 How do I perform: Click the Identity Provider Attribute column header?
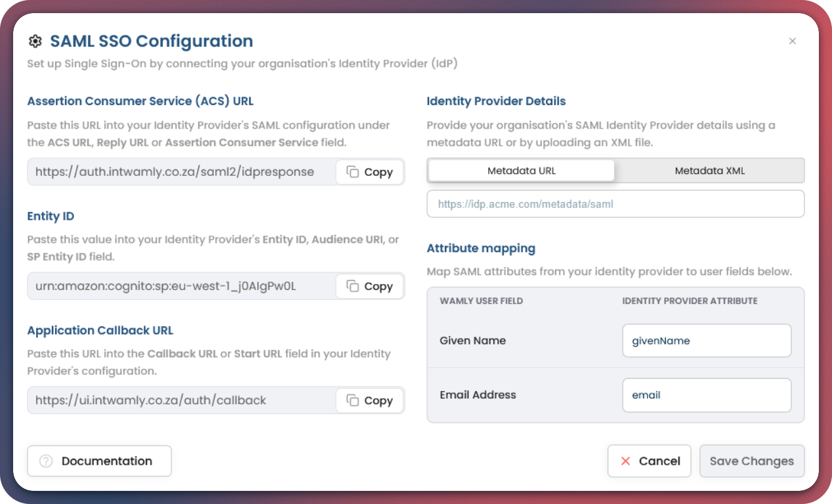[x=690, y=301]
